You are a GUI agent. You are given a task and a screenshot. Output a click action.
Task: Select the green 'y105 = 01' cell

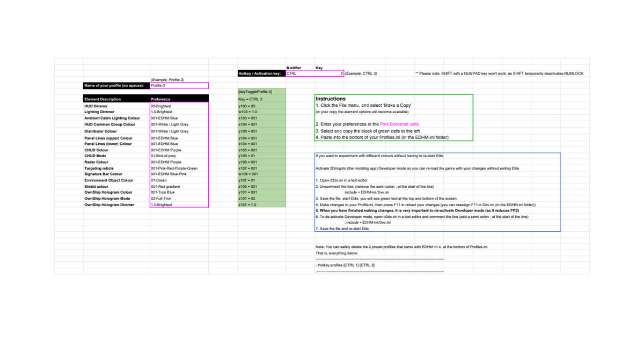click(x=261, y=156)
